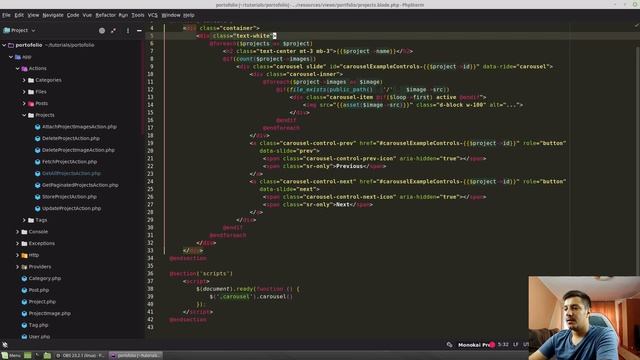
Task: Collapse the Projects folder
Action: pos(24,115)
